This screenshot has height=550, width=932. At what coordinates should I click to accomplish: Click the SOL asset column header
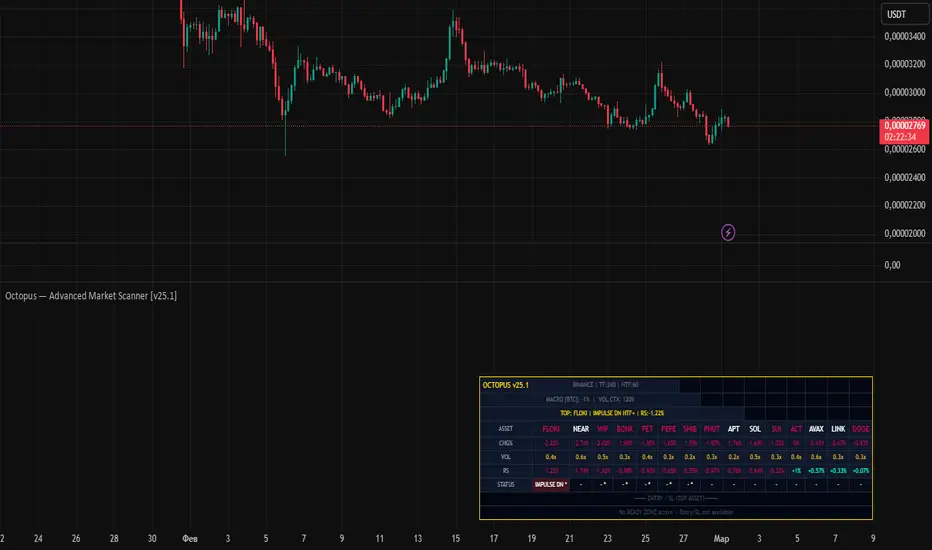click(x=755, y=429)
